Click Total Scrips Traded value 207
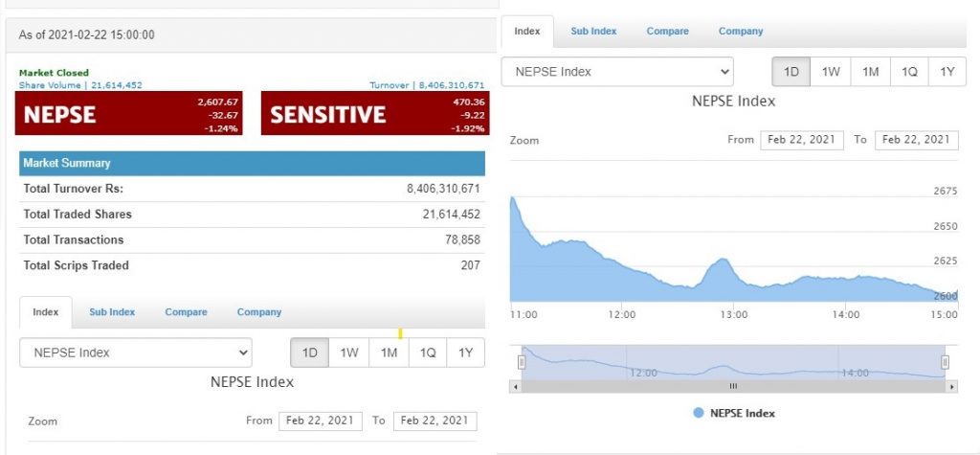The height and width of the screenshot is (455, 980). point(471,265)
